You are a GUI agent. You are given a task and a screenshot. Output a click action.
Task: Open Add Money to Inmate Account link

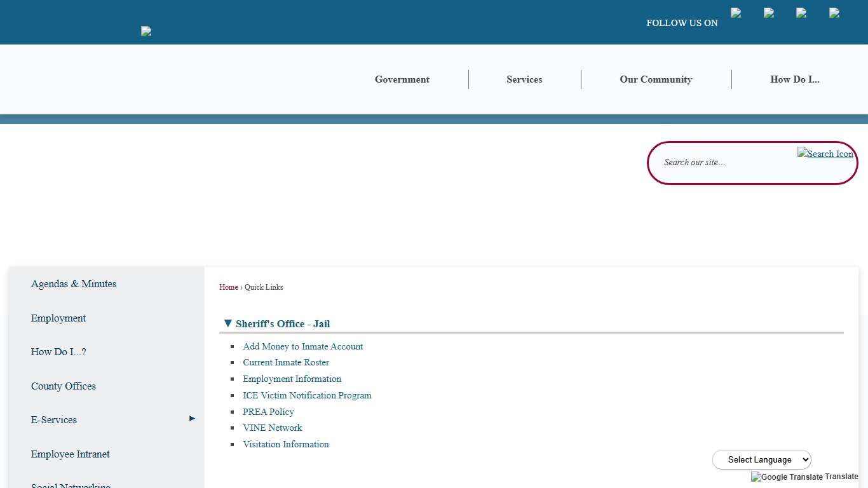coord(302,346)
